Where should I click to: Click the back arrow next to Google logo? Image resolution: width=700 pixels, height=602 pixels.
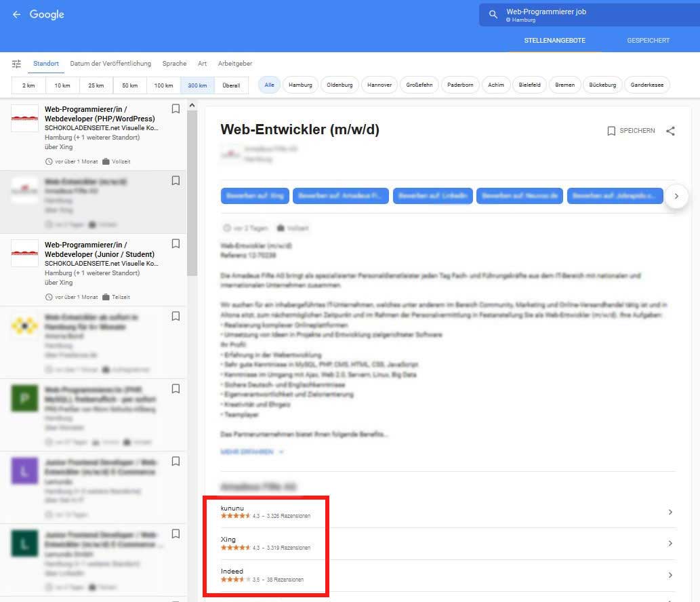pos(16,14)
